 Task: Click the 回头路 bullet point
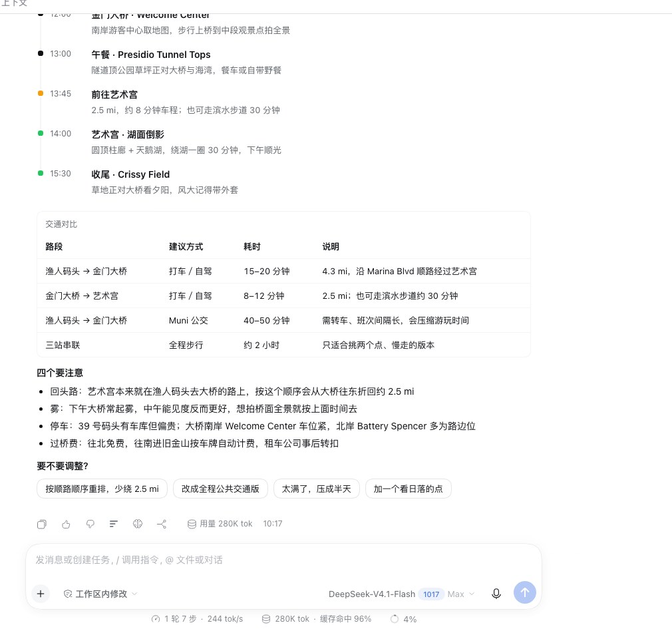(x=232, y=391)
